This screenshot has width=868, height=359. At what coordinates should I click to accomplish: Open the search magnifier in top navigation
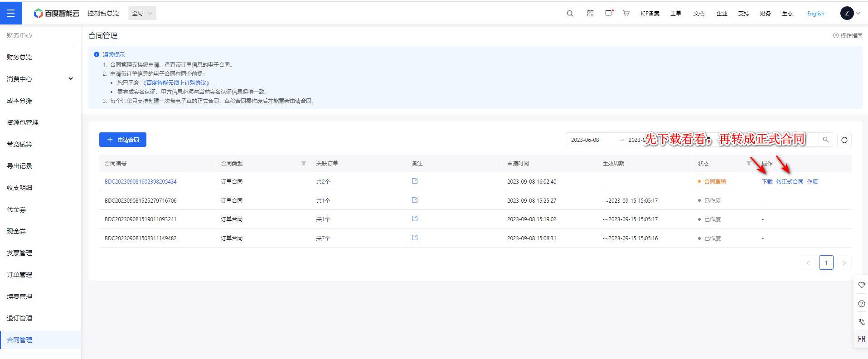(570, 14)
